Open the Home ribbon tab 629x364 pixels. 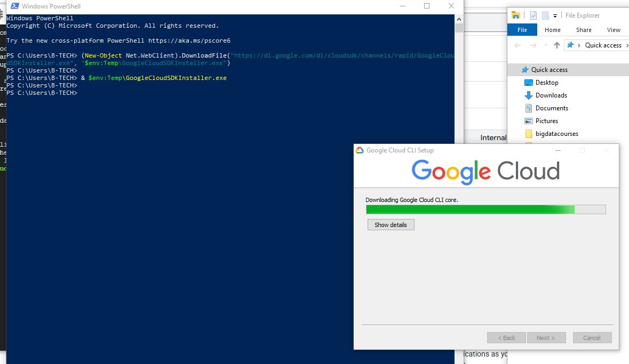coord(552,30)
